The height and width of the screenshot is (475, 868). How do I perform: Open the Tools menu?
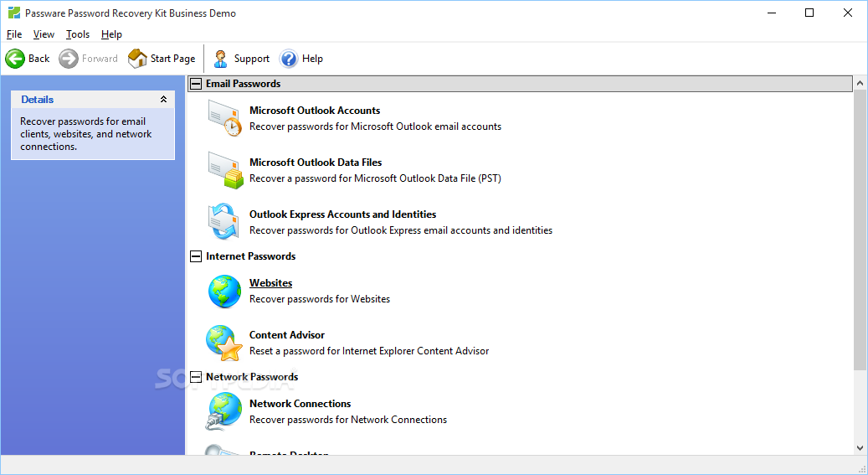point(78,34)
